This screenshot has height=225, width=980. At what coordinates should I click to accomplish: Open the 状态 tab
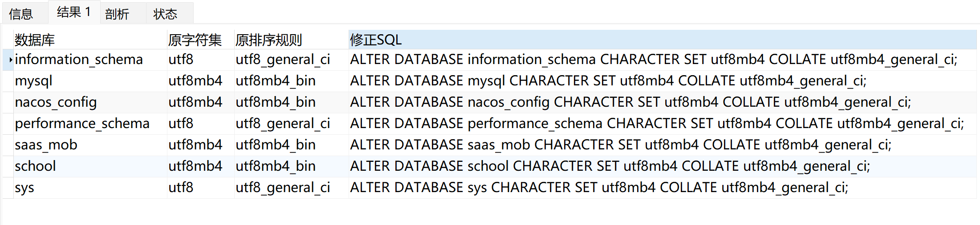(x=165, y=14)
